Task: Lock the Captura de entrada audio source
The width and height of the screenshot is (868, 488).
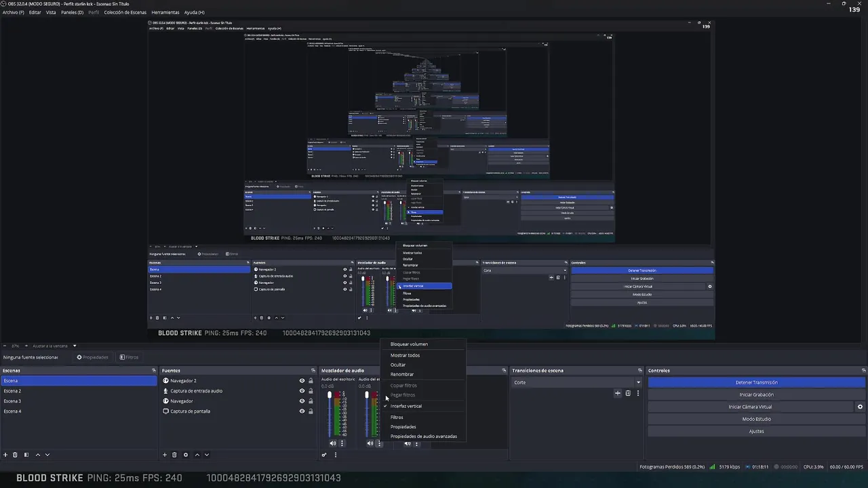Action: click(x=311, y=391)
